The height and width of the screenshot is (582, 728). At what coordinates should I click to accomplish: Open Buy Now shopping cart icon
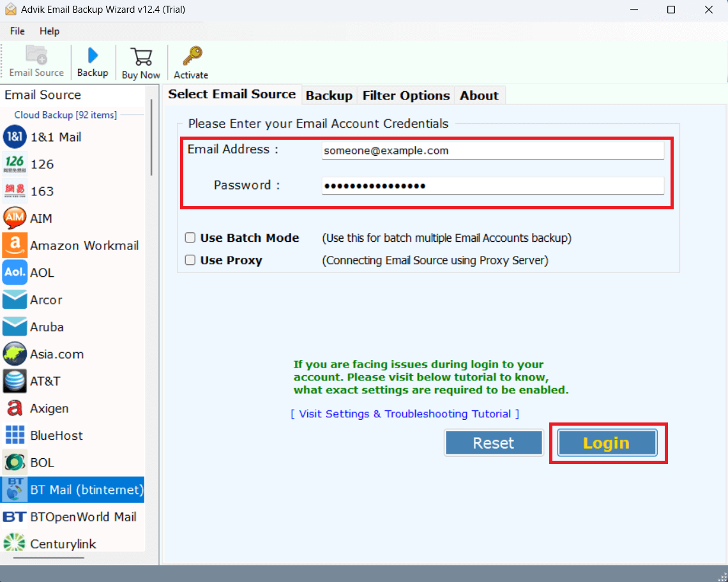tap(141, 56)
